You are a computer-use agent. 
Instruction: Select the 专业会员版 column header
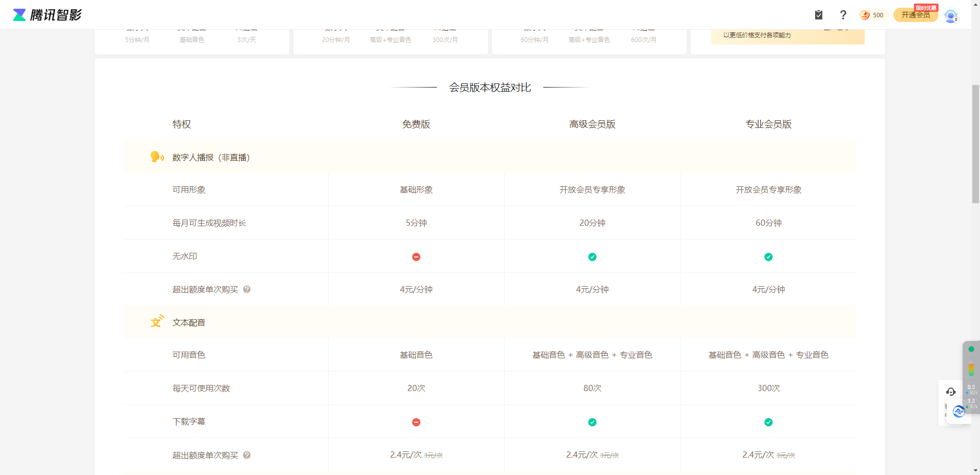click(768, 123)
